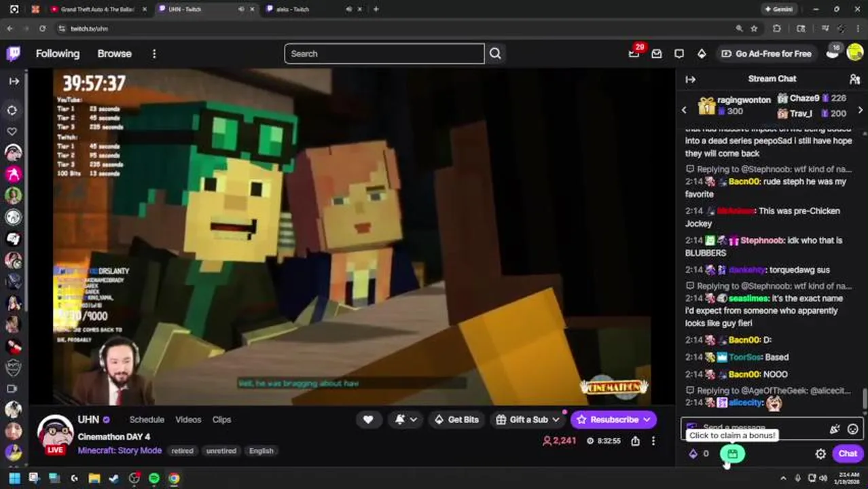Select the 'retired' tag
868x489 pixels.
click(x=182, y=451)
